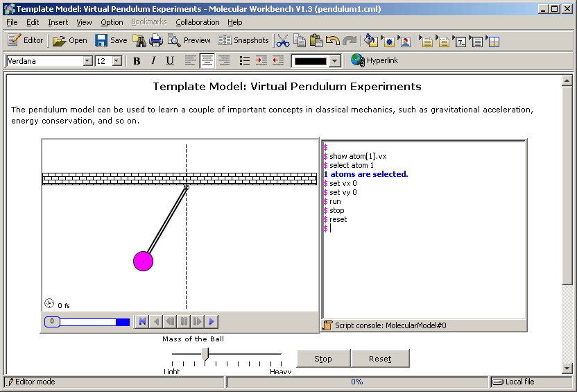This screenshot has width=577, height=392.
Task: Open the text color dropdown arrow
Action: [334, 61]
